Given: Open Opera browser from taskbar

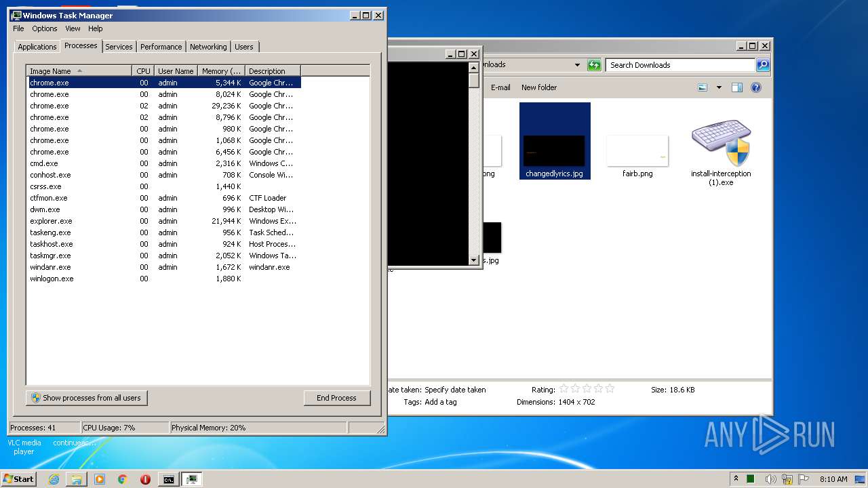Looking at the screenshot, I should 145,479.
